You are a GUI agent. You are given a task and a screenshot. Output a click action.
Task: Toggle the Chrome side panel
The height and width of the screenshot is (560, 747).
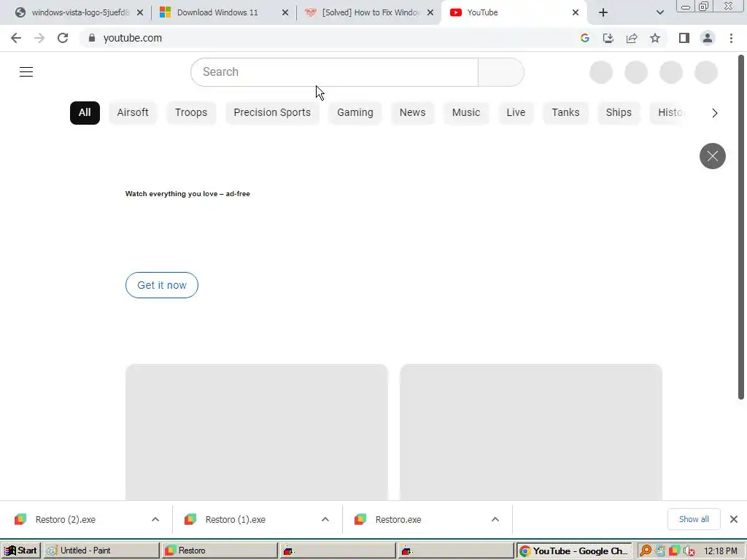pos(684,38)
